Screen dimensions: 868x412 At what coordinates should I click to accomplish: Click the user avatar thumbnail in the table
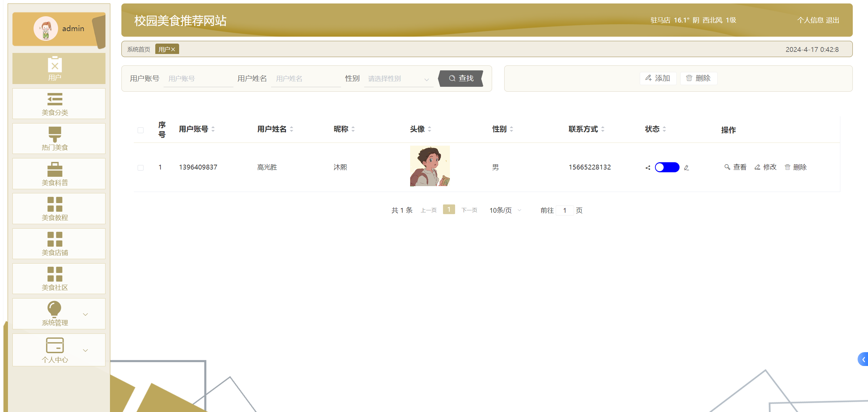pos(430,166)
